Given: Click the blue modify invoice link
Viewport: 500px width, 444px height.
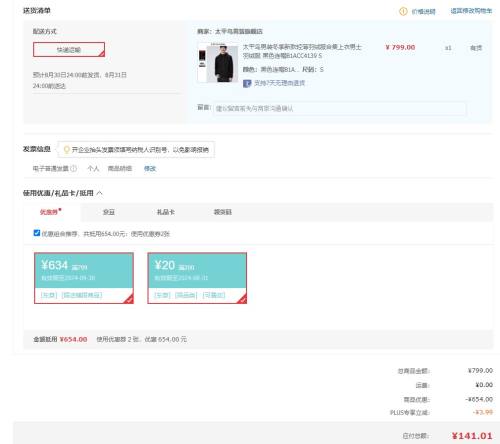Looking at the screenshot, I should [x=150, y=169].
